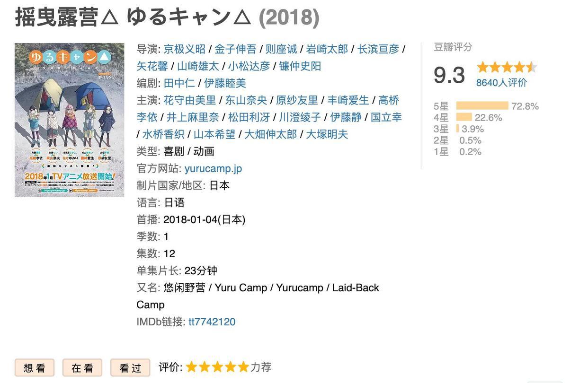588x383 pixels.
Task: Click the 想看 button
Action: 34,367
